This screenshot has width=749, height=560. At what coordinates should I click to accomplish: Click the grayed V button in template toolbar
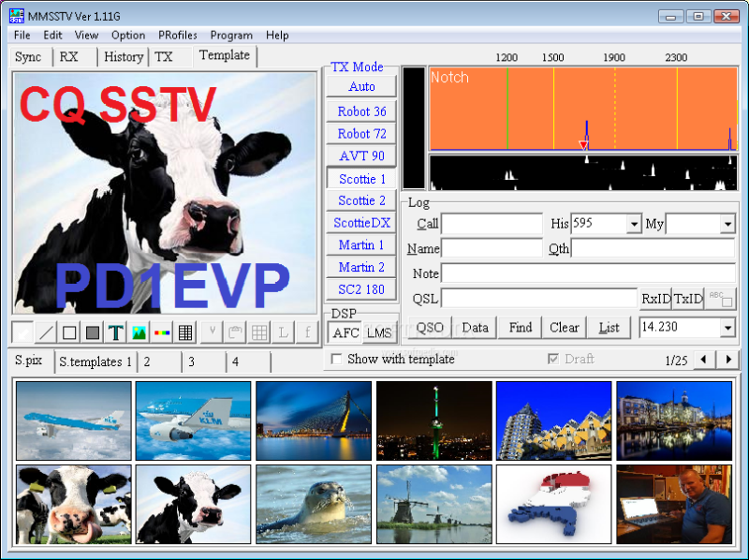pyautogui.click(x=213, y=332)
